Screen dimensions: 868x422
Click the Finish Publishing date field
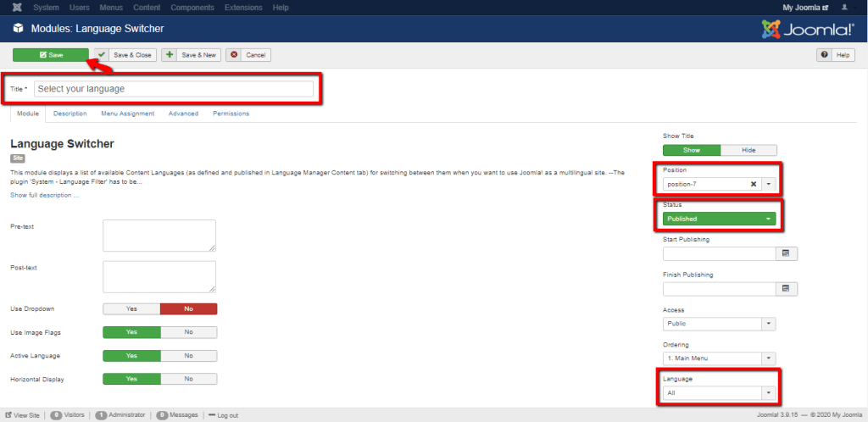(x=721, y=289)
